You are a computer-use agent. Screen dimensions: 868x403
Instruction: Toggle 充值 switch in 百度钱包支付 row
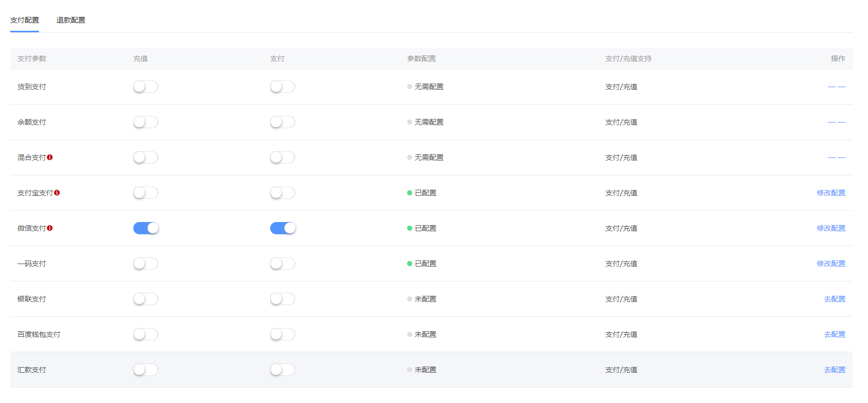(146, 334)
